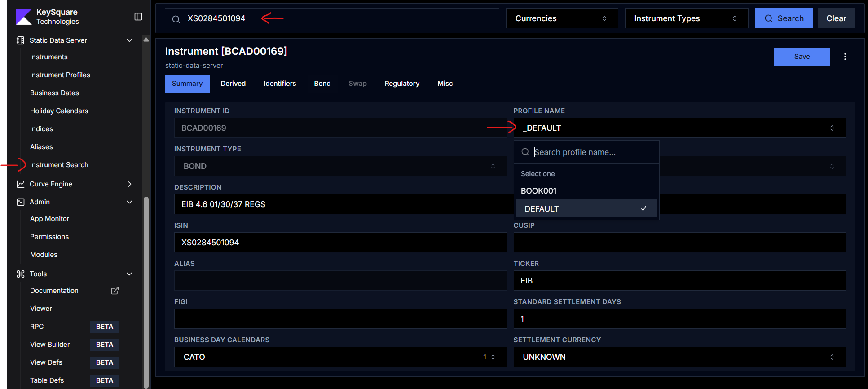Click the ISIN search input field
The image size is (868, 389).
tap(332, 18)
